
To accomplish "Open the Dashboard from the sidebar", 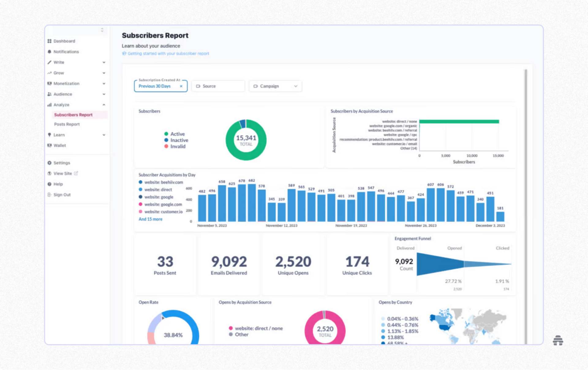I will point(50,41).
